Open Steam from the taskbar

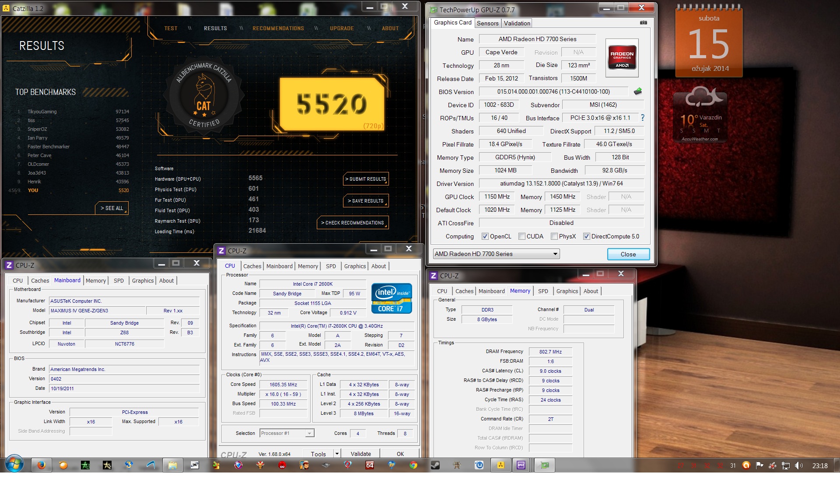click(435, 465)
